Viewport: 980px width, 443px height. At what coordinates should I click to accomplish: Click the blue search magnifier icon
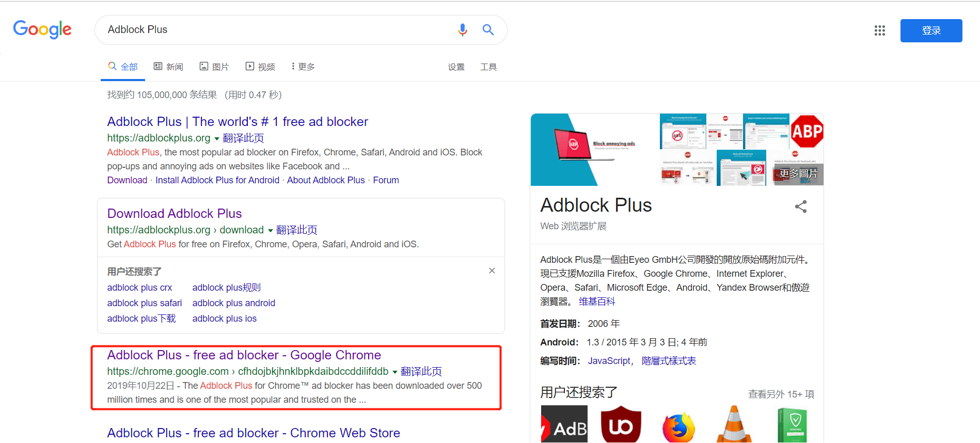pos(488,30)
